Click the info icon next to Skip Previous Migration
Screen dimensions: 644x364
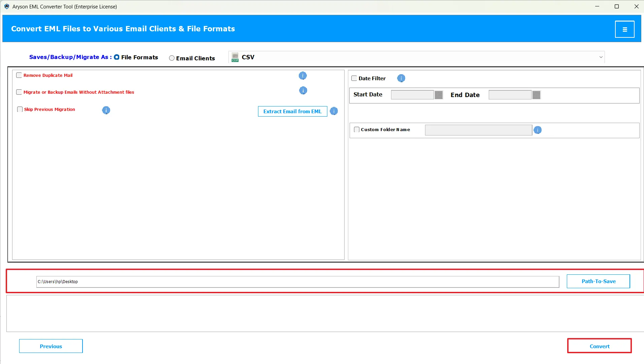(x=106, y=110)
